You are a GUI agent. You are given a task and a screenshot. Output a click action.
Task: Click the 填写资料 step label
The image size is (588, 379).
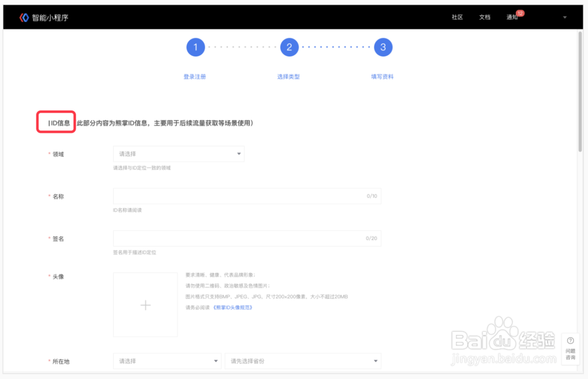(383, 77)
